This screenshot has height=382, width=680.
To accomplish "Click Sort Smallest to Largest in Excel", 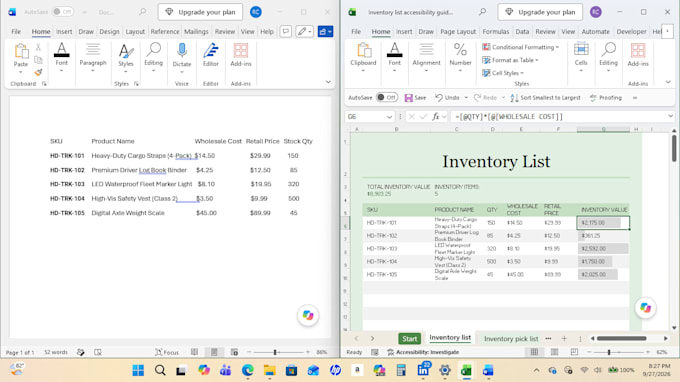I will click(x=545, y=98).
